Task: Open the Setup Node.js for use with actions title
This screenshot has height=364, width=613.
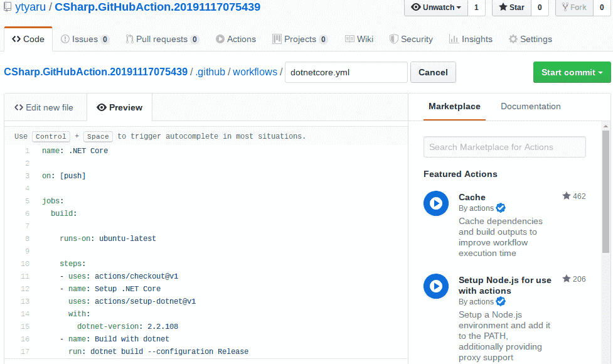Action: click(x=504, y=286)
